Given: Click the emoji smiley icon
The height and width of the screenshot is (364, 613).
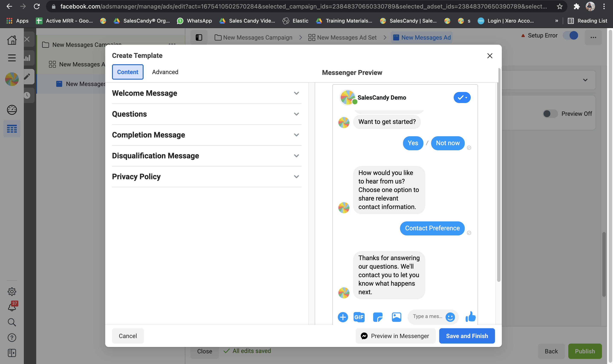Looking at the screenshot, I should (450, 317).
